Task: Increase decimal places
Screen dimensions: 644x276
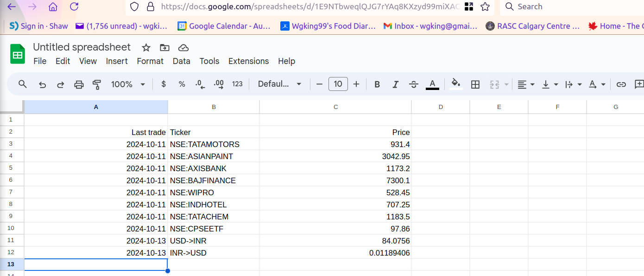Action: point(219,84)
